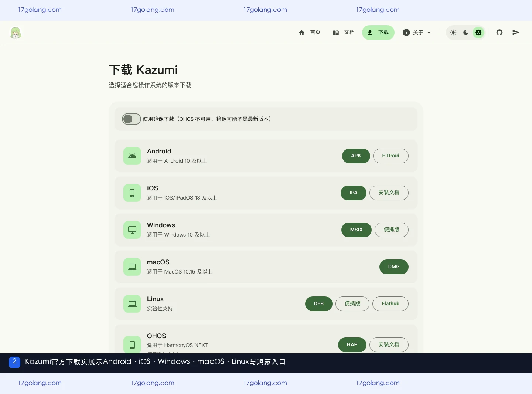This screenshot has width=532, height=394.
Task: Download the macOS DMG
Action: [394, 267]
